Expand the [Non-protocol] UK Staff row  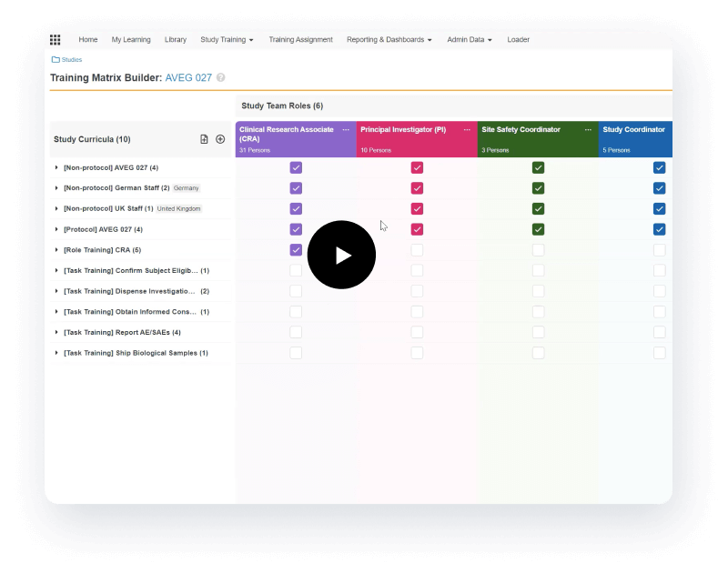point(56,209)
